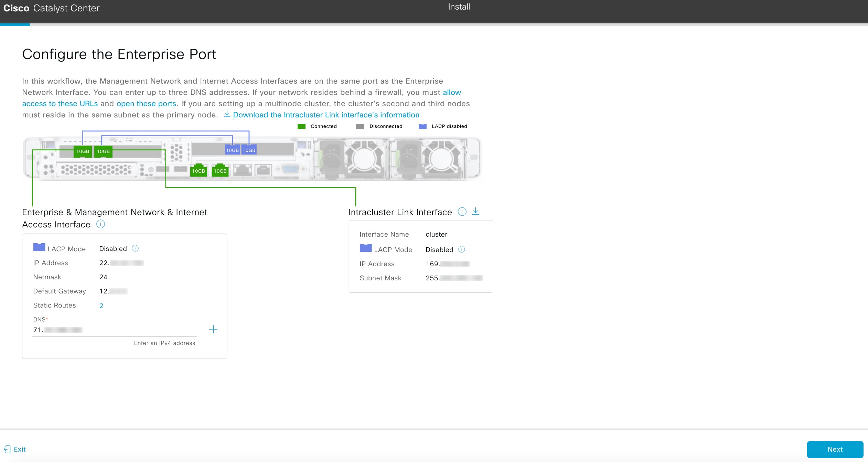Click the Cisco Catalyst Center logo
The height and width of the screenshot is (462, 868).
tap(51, 8)
